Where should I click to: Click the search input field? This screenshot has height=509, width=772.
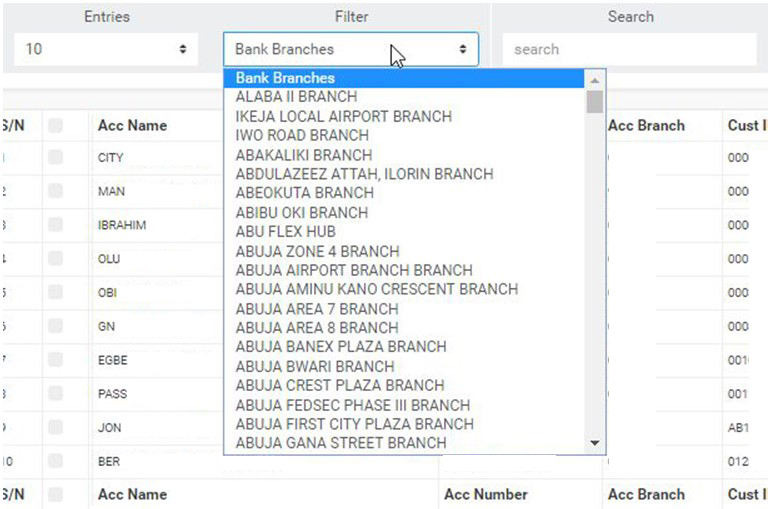tap(629, 49)
